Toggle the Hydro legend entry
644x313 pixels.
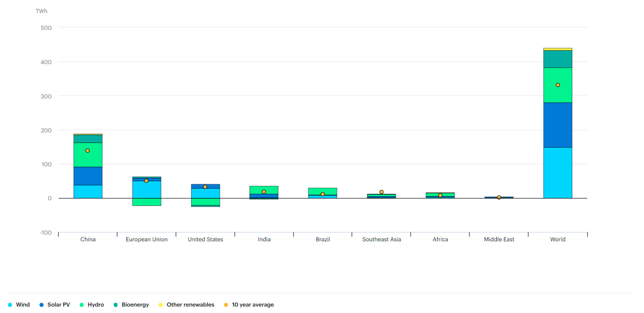[91, 304]
